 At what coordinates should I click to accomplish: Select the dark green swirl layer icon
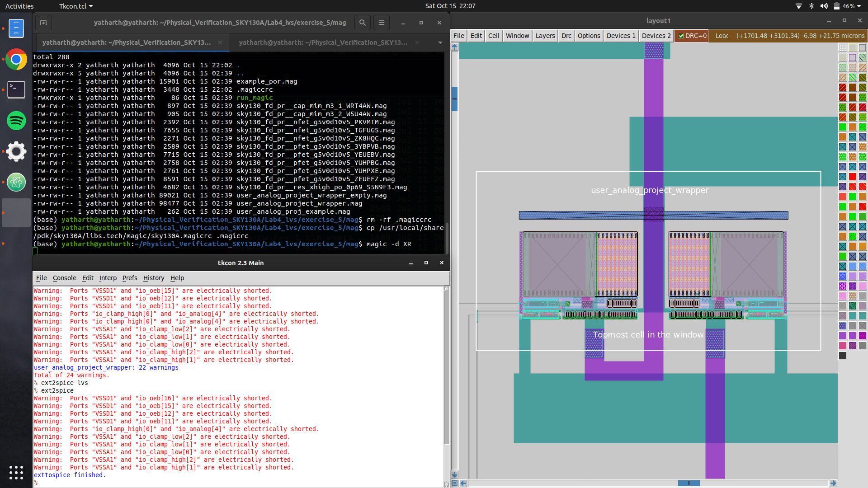[853, 306]
